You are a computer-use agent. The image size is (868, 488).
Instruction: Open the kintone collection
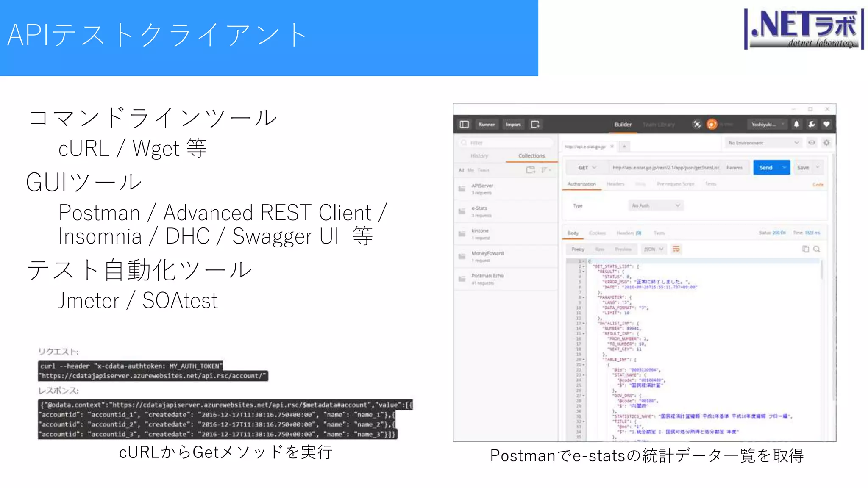[506, 234]
